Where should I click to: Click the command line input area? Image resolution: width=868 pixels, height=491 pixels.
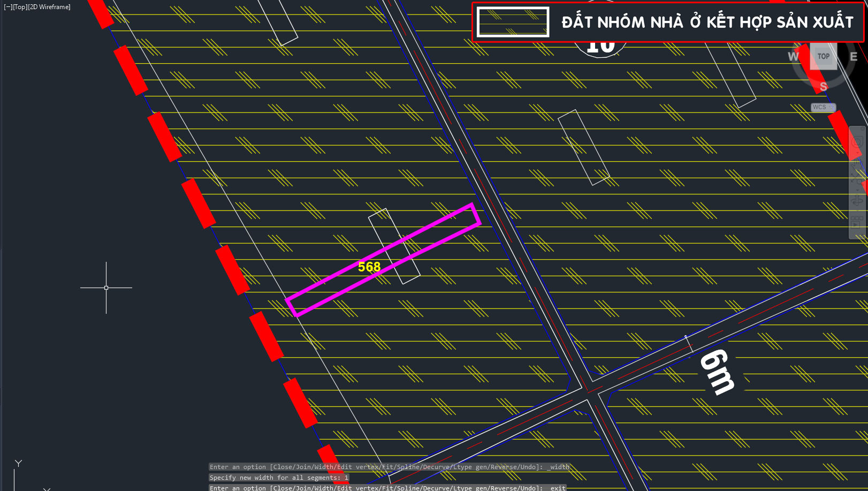(388, 488)
